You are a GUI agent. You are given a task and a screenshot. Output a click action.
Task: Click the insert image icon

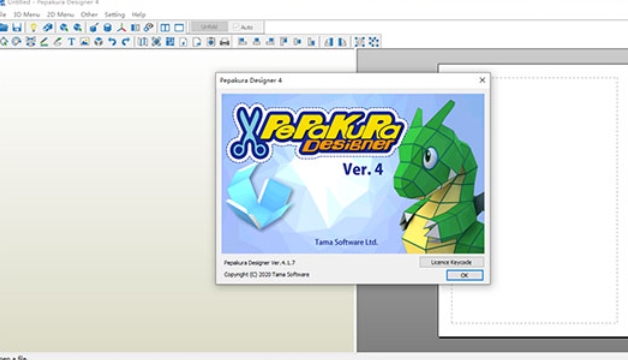[x=85, y=42]
